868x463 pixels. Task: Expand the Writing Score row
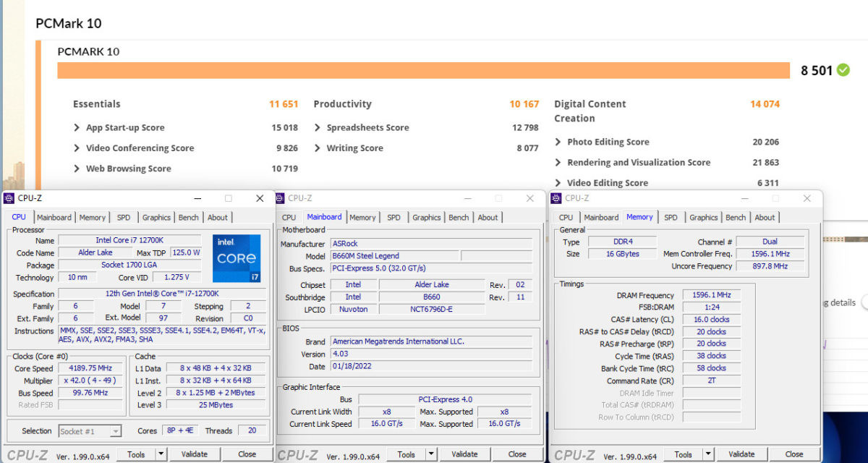click(318, 148)
